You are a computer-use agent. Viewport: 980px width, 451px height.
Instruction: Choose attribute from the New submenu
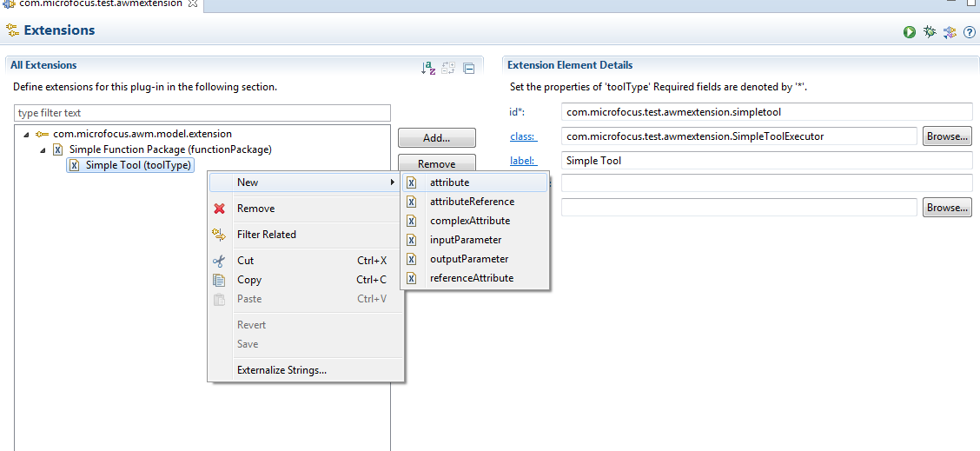click(x=449, y=182)
